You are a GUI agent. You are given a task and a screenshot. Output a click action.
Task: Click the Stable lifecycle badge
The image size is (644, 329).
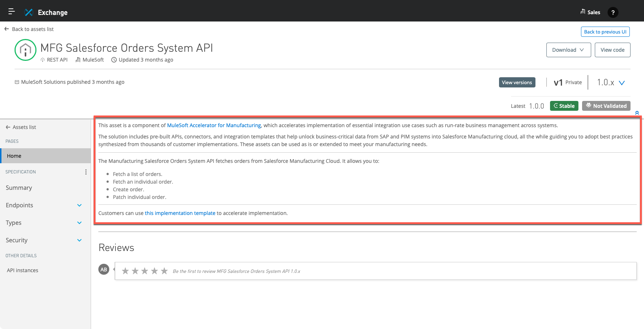[564, 106]
